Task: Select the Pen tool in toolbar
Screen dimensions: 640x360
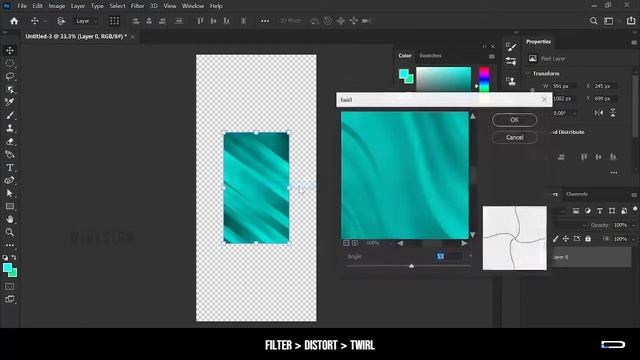Action: [x=10, y=180]
